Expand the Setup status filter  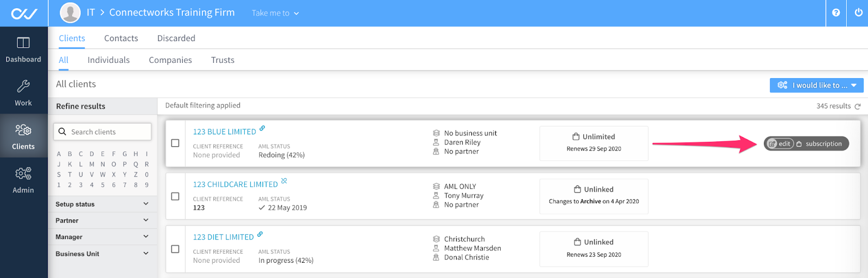click(102, 204)
